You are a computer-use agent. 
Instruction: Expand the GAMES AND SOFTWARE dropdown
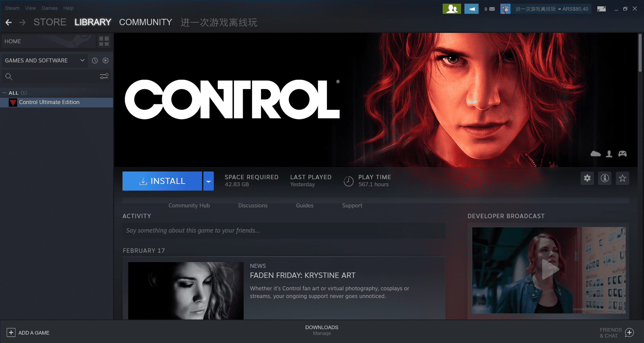pos(82,60)
